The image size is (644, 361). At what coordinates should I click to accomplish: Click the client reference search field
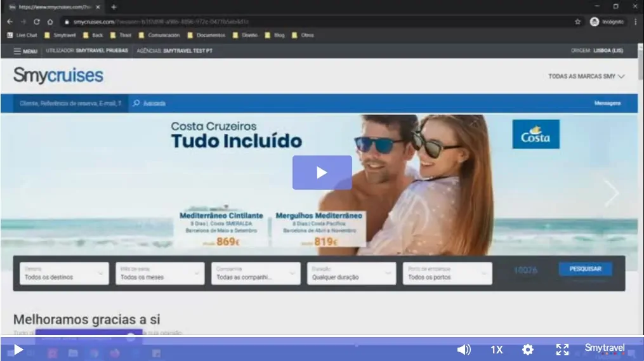(70, 103)
